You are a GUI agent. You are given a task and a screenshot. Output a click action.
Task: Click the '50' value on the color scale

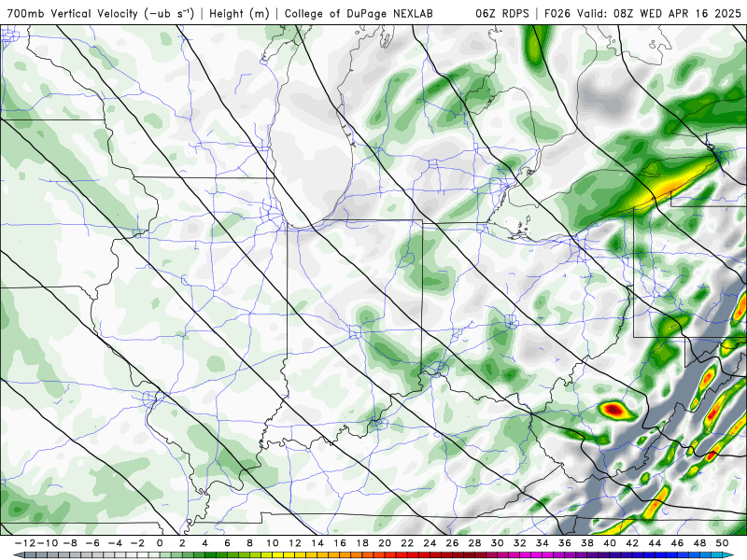click(x=722, y=543)
